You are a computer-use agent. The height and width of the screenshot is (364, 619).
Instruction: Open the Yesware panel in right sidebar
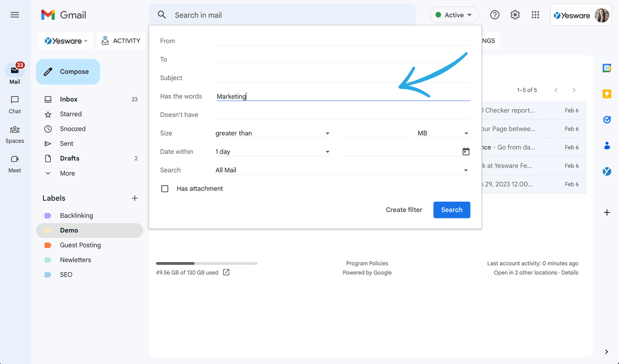pos(606,171)
